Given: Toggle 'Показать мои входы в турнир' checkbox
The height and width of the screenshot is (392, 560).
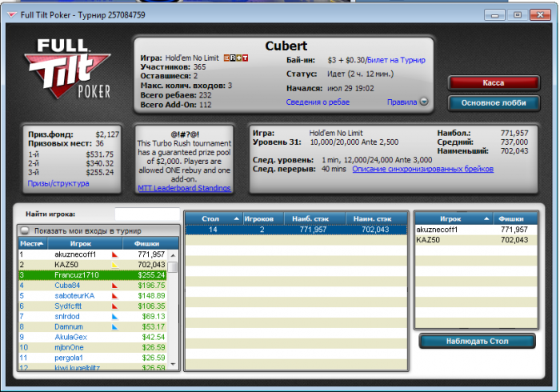Looking at the screenshot, I should 25,230.
